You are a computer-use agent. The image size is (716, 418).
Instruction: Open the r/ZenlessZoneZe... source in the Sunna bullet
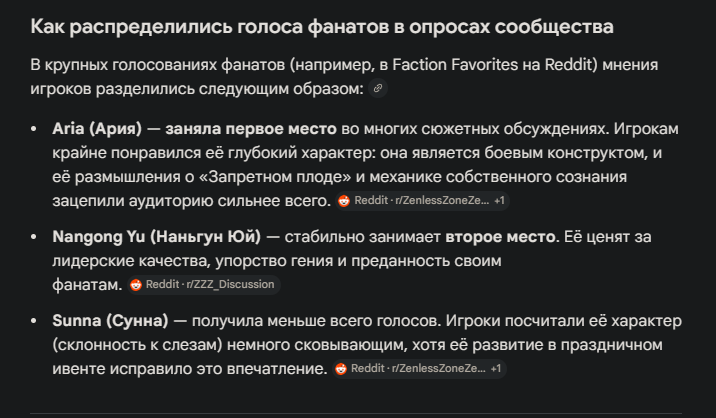[x=419, y=369]
